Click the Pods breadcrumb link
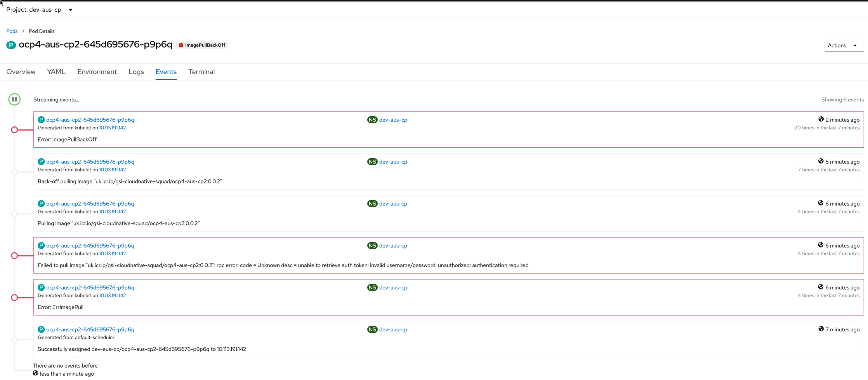 (x=12, y=31)
